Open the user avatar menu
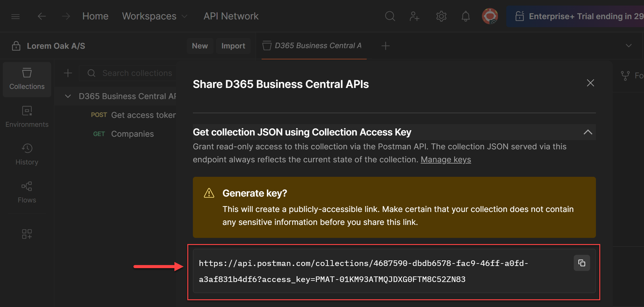Viewport: 644px width, 307px height. [x=490, y=16]
